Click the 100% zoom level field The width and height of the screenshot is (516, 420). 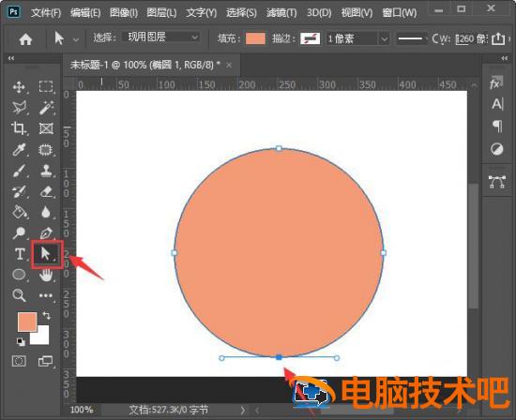click(82, 410)
